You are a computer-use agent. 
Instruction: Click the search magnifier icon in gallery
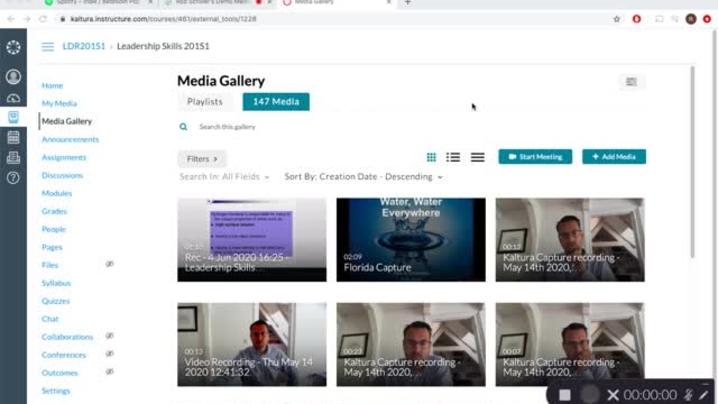point(183,127)
